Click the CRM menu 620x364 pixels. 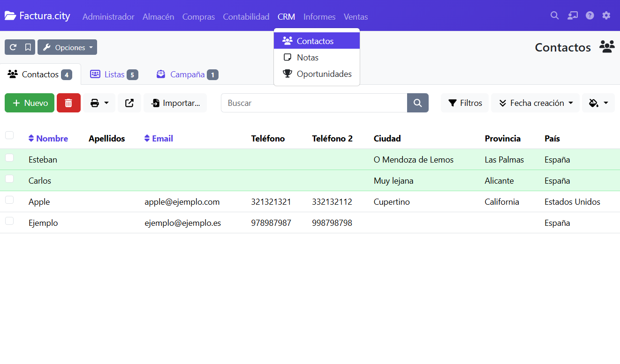(x=286, y=17)
